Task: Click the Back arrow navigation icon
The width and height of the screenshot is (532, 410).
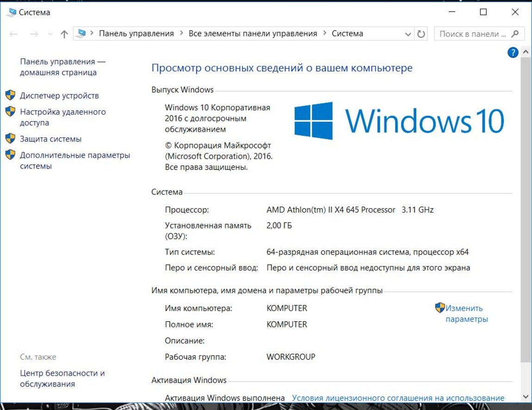Action: [x=13, y=34]
